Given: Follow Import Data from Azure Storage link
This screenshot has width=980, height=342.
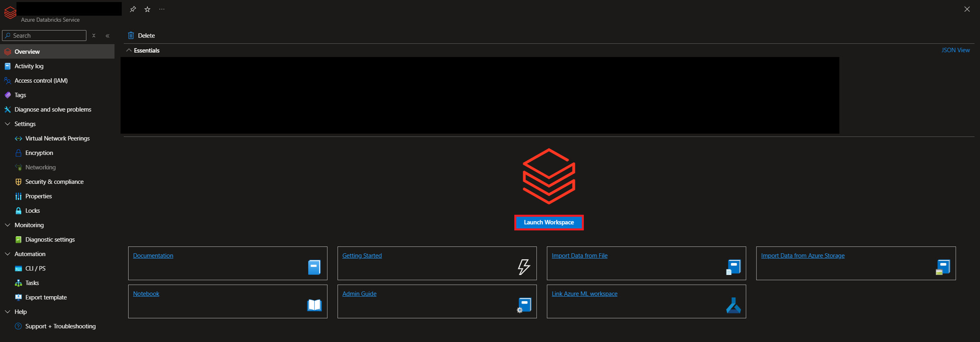Looking at the screenshot, I should pos(803,256).
